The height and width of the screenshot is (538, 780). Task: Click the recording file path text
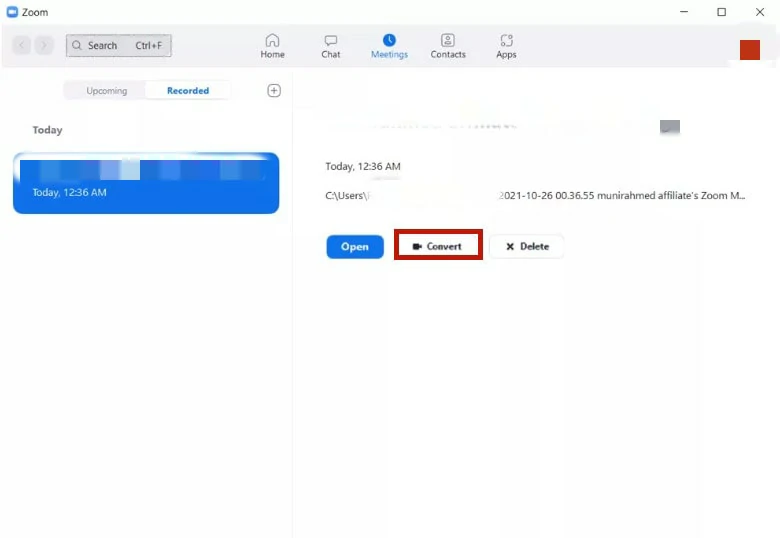tap(535, 195)
